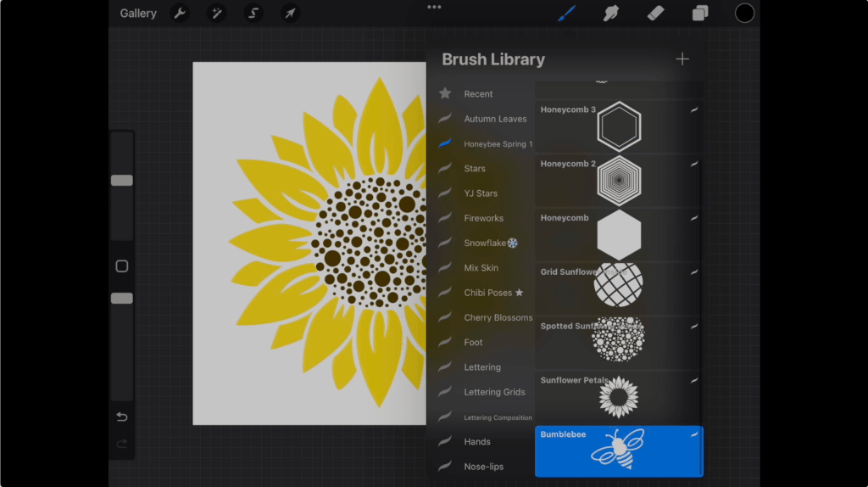Open the Recent brush set
868x487 pixels.
click(x=478, y=94)
